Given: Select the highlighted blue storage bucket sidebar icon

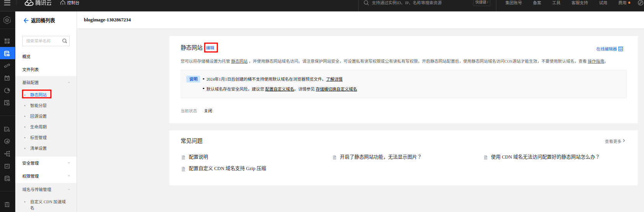Looking at the screenshot, I should (x=7, y=53).
